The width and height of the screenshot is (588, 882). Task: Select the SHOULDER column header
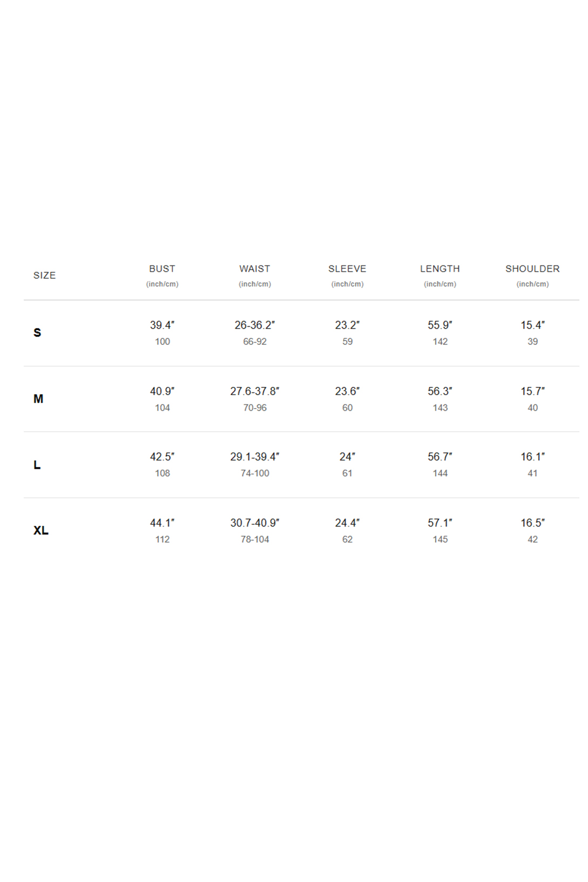coord(532,269)
